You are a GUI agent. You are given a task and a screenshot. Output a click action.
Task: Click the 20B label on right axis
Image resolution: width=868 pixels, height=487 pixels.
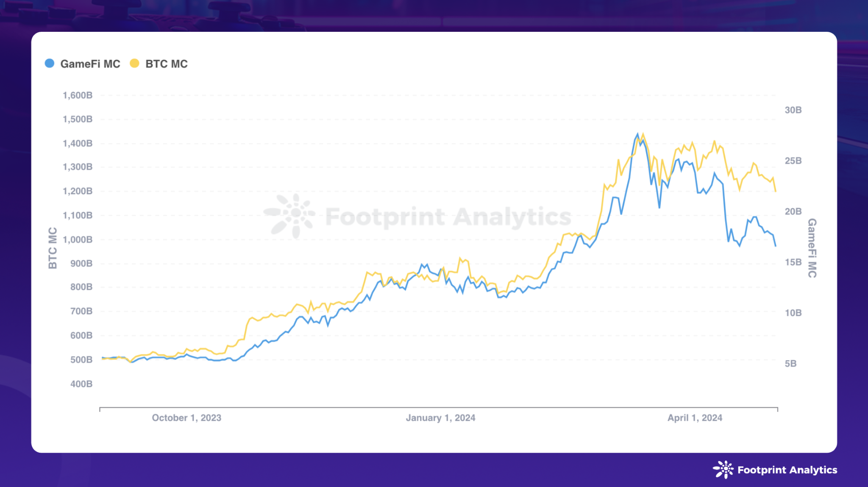pyautogui.click(x=793, y=211)
